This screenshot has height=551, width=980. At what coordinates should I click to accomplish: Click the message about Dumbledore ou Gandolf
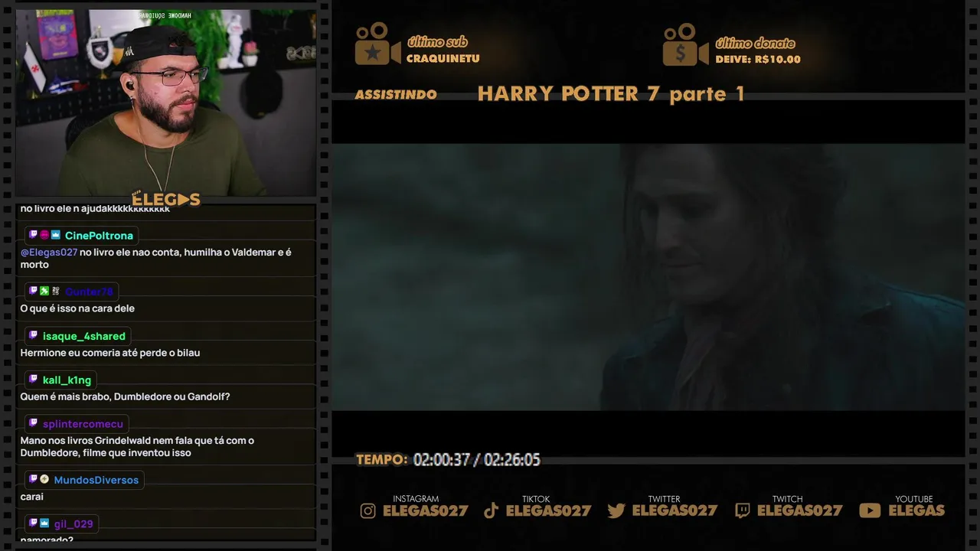pyautogui.click(x=125, y=396)
